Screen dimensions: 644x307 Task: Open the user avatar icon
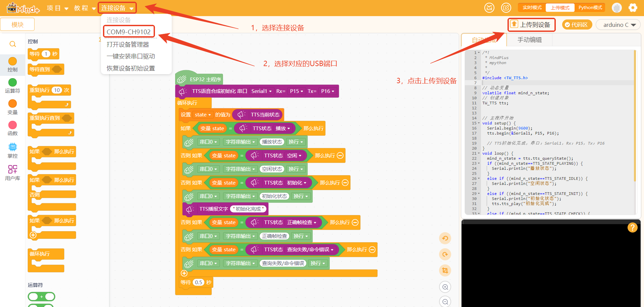tap(617, 7)
